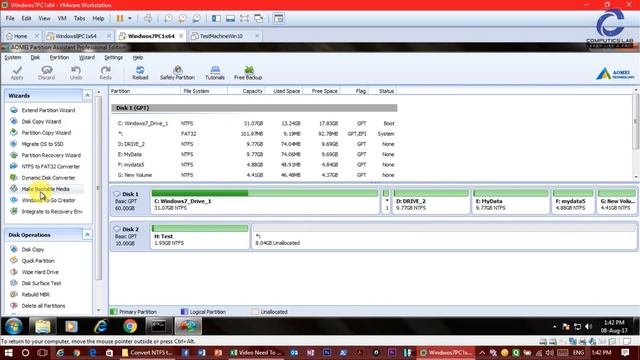Open Tutorials from the toolbar
Viewport: 640px width, 360px height.
pyautogui.click(x=215, y=73)
